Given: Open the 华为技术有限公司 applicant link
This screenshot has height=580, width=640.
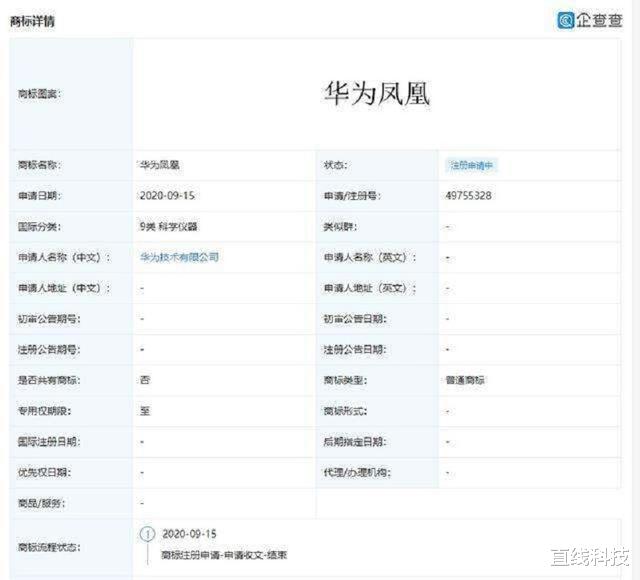Looking at the screenshot, I should pos(179,257).
